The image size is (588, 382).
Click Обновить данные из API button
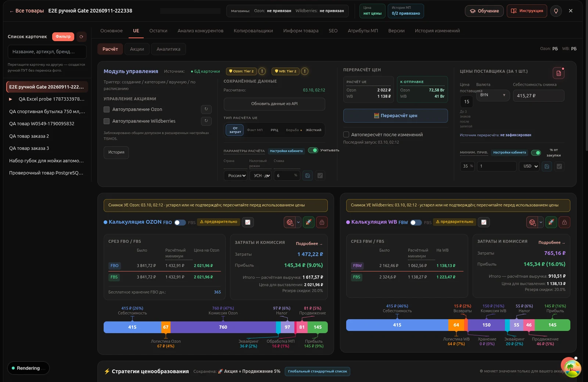[x=274, y=104]
